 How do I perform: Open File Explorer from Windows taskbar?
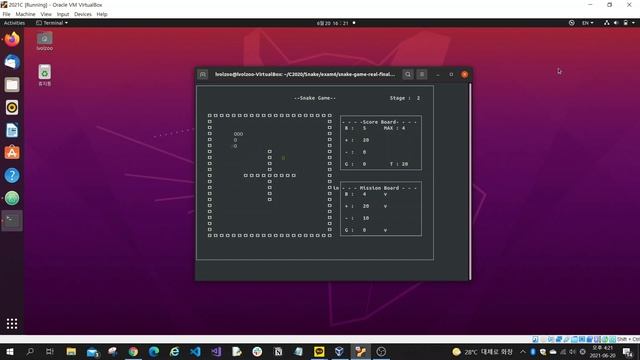[71, 352]
